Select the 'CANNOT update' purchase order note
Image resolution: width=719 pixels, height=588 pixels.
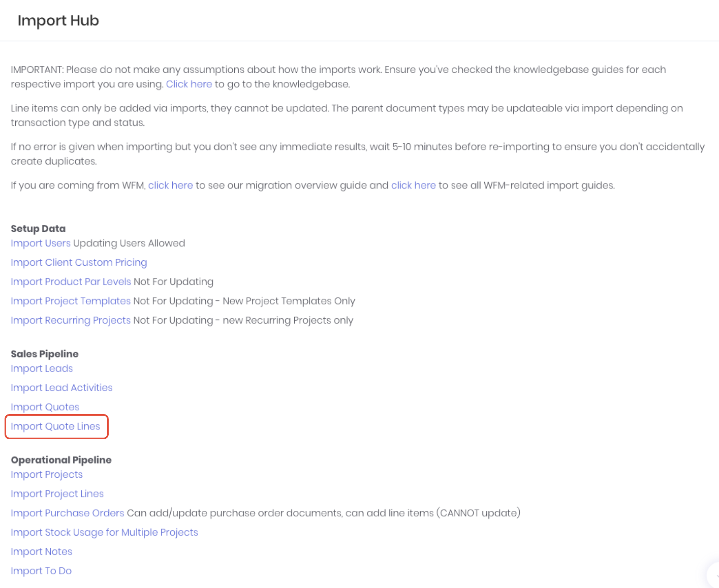479,513
